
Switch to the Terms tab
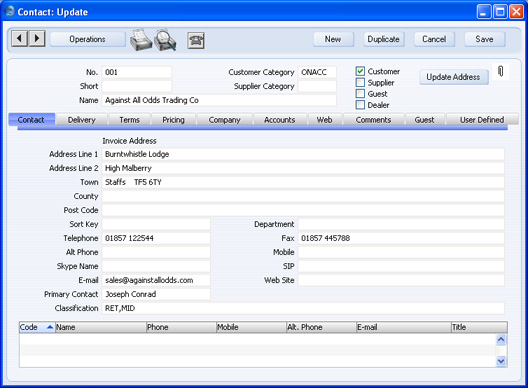click(x=129, y=120)
